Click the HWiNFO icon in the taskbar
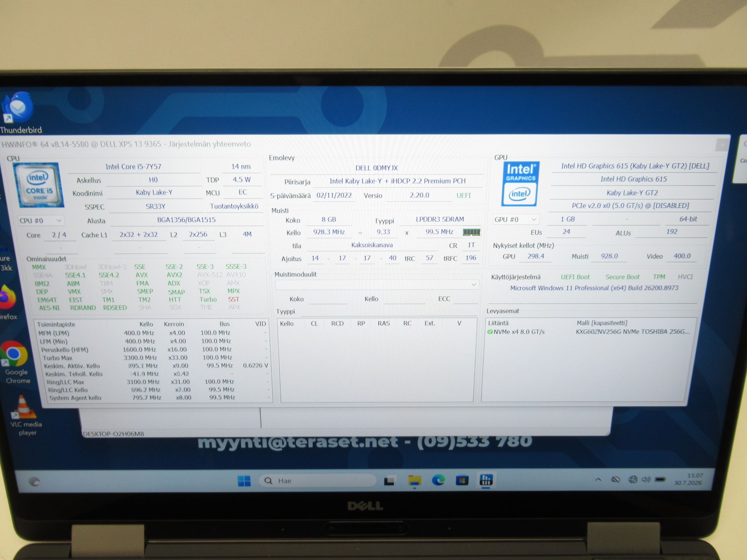The image size is (747, 560). click(486, 479)
